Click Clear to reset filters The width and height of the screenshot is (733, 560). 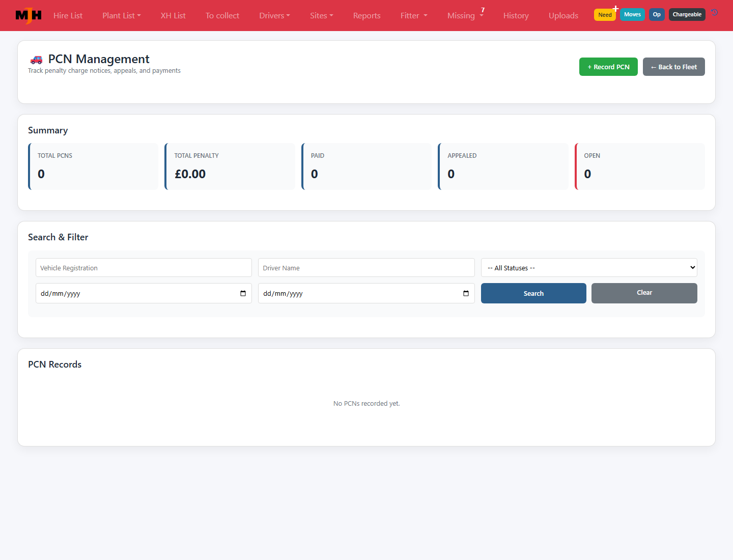pyautogui.click(x=644, y=293)
